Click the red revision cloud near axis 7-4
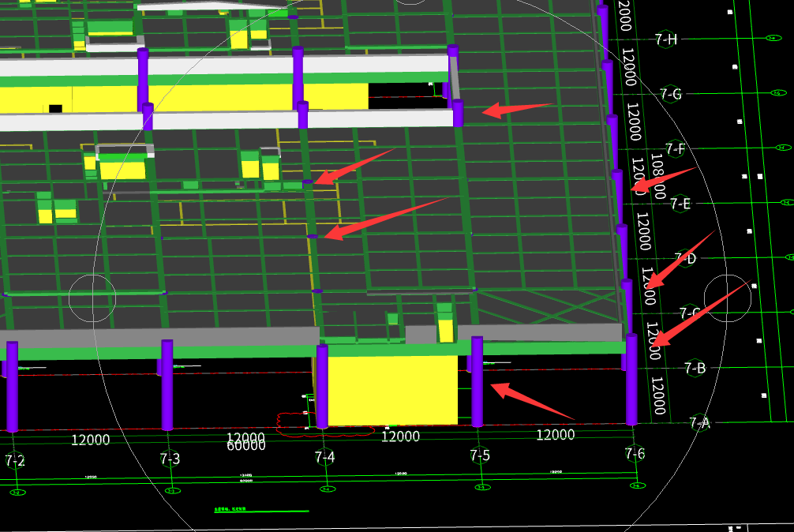Screen dimensions: 794x532 tap(325, 424)
